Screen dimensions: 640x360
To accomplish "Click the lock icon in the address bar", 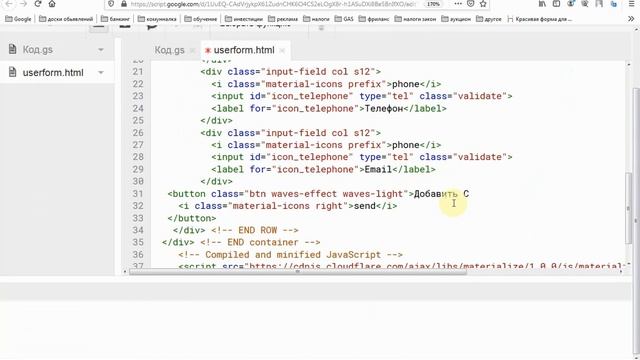I will pyautogui.click(x=124, y=4).
